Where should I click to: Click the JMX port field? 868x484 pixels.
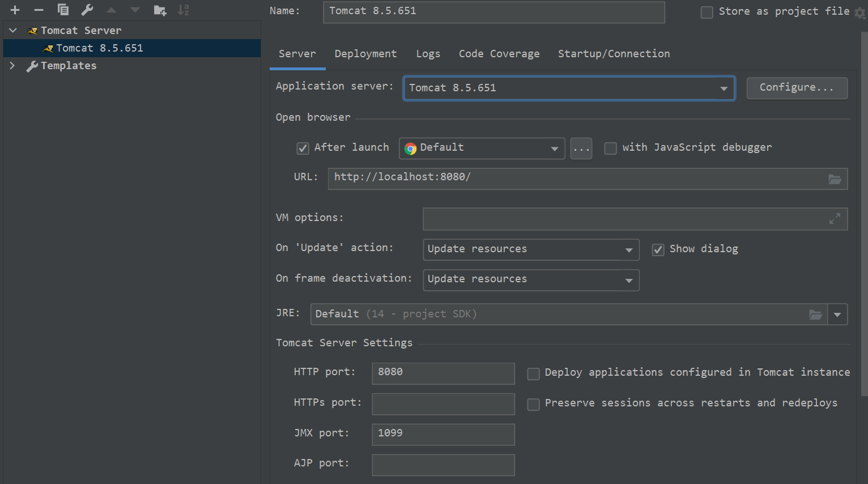click(x=444, y=435)
